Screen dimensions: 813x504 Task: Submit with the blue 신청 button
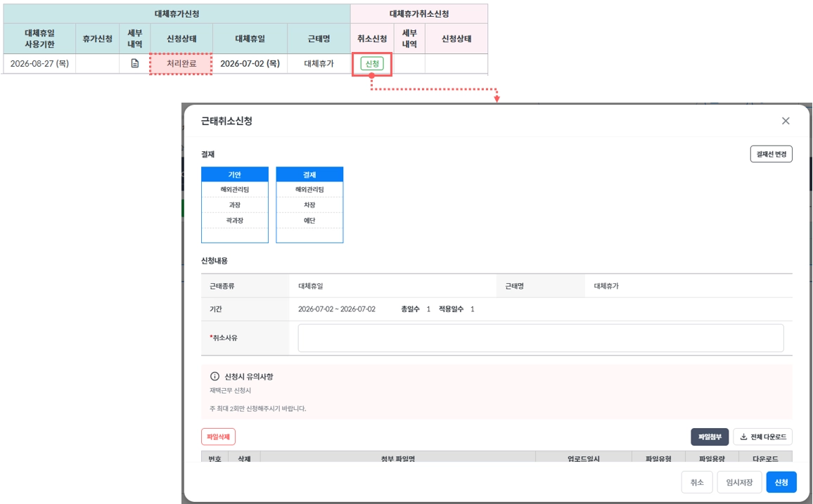781,482
